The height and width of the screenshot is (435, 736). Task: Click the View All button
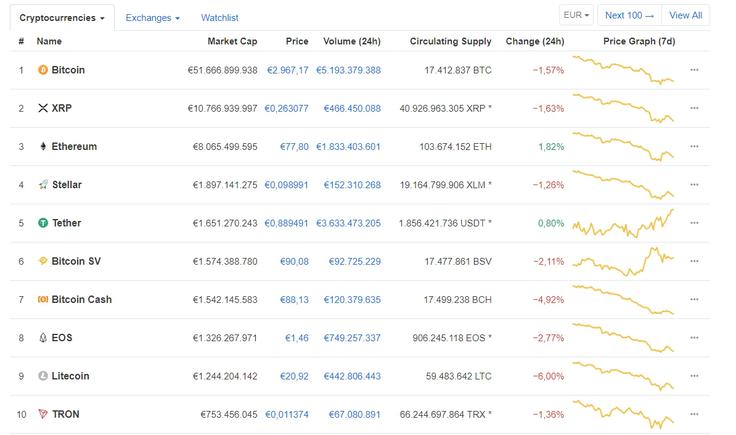click(x=685, y=15)
